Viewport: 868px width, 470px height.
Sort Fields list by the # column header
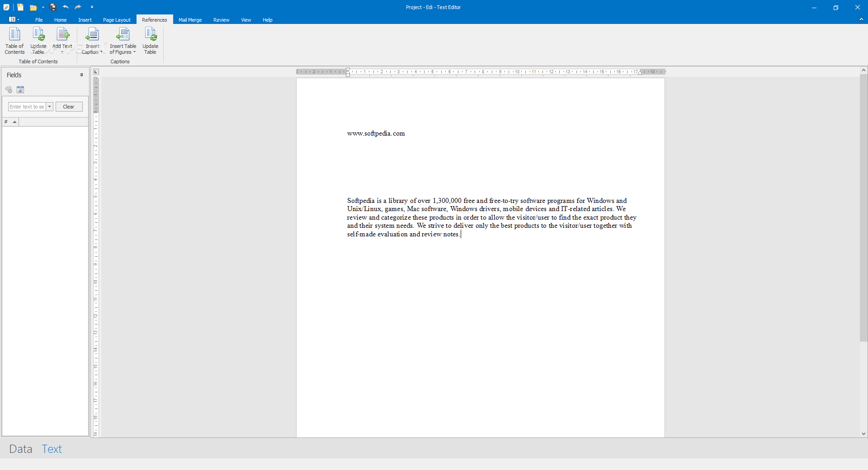pyautogui.click(x=10, y=122)
